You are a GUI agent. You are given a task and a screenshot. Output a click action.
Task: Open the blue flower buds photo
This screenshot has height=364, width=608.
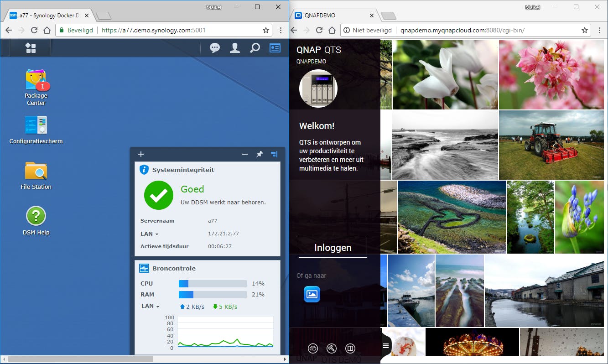(x=579, y=217)
